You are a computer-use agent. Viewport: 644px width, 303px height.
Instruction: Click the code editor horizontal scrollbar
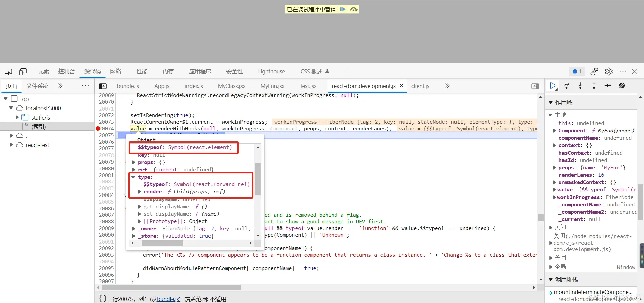(171, 288)
